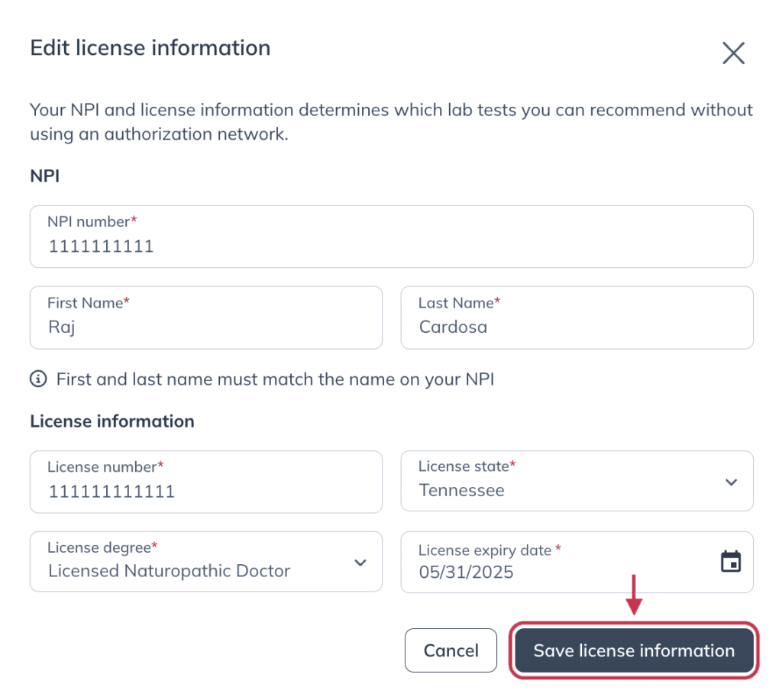Click the name match info message
The width and height of the screenshot is (782, 700).
click(x=275, y=379)
